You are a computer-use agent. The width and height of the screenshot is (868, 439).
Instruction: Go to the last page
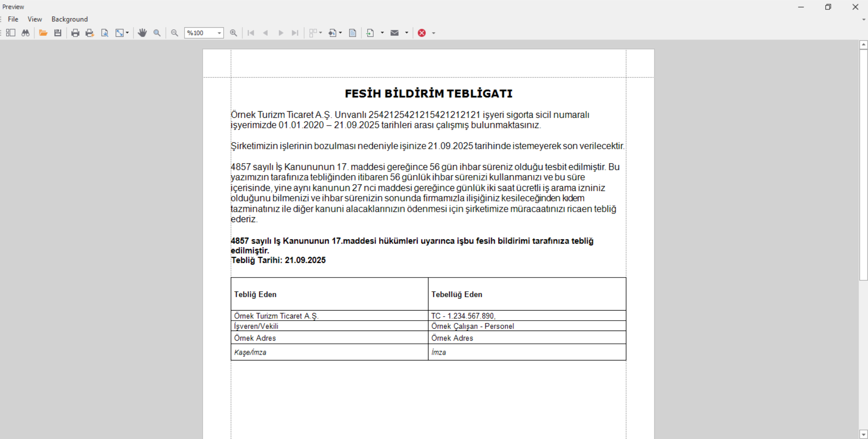[x=295, y=33]
